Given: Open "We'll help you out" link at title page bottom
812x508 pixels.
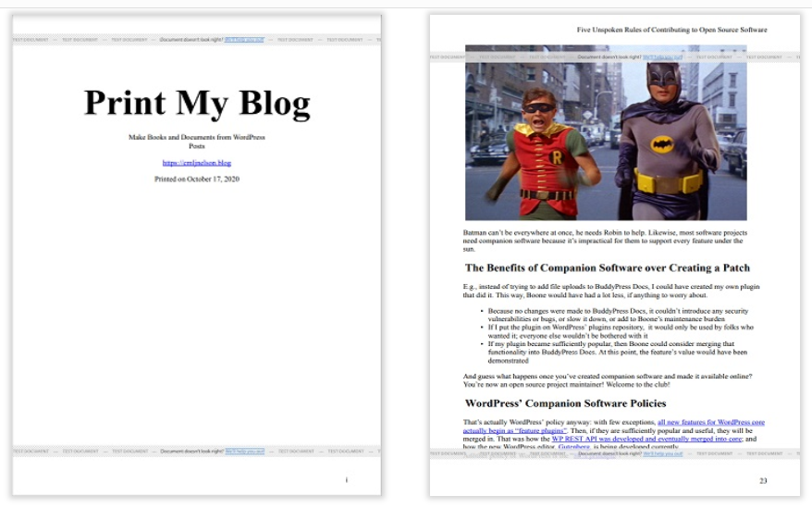Looking at the screenshot, I should [244, 451].
